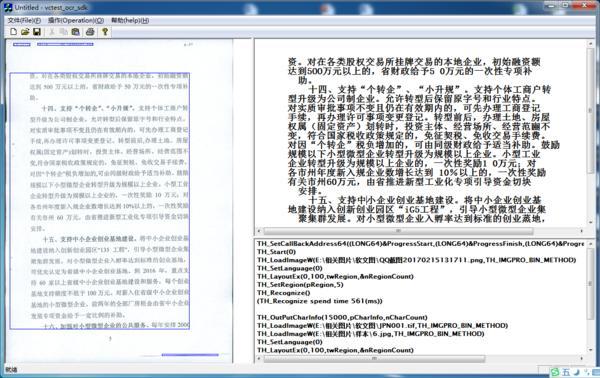Image resolution: width=600 pixels, height=378 pixels.
Task: Click the log pane scroll-left arrow
Action: click(x=259, y=359)
